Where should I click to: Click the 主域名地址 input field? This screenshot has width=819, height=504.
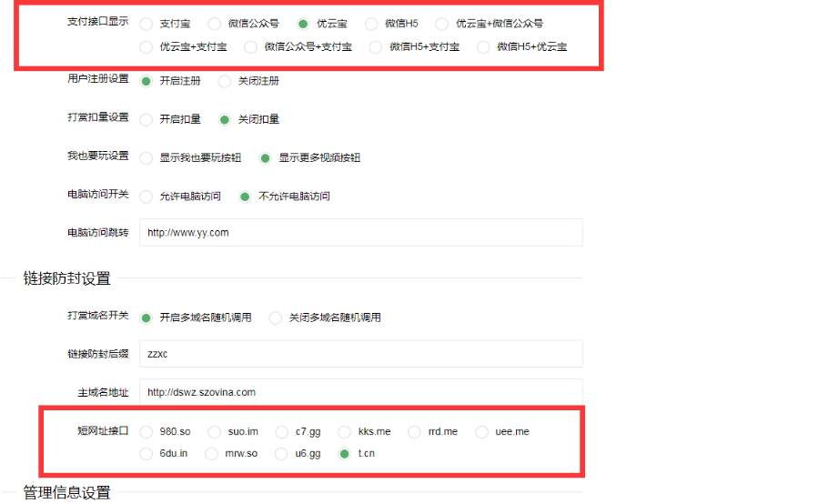(361, 392)
